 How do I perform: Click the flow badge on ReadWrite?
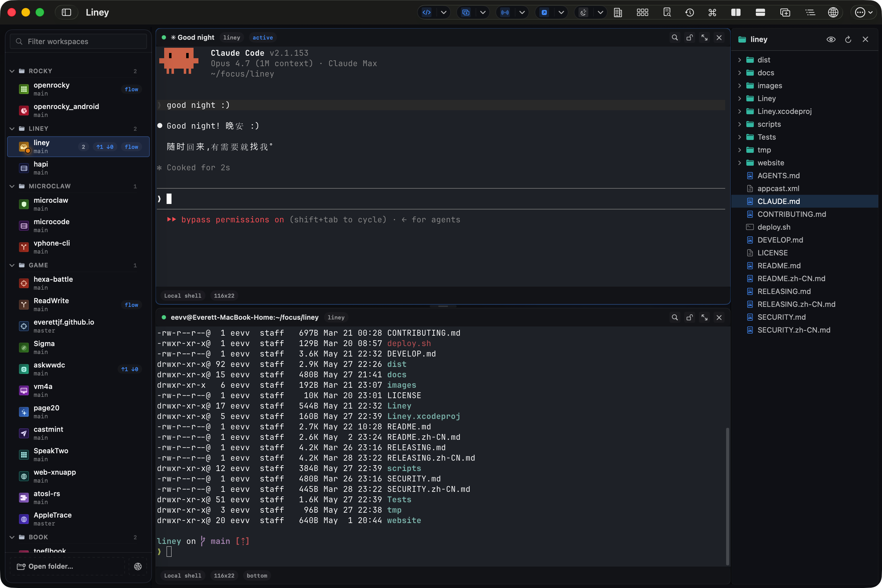pyautogui.click(x=131, y=305)
